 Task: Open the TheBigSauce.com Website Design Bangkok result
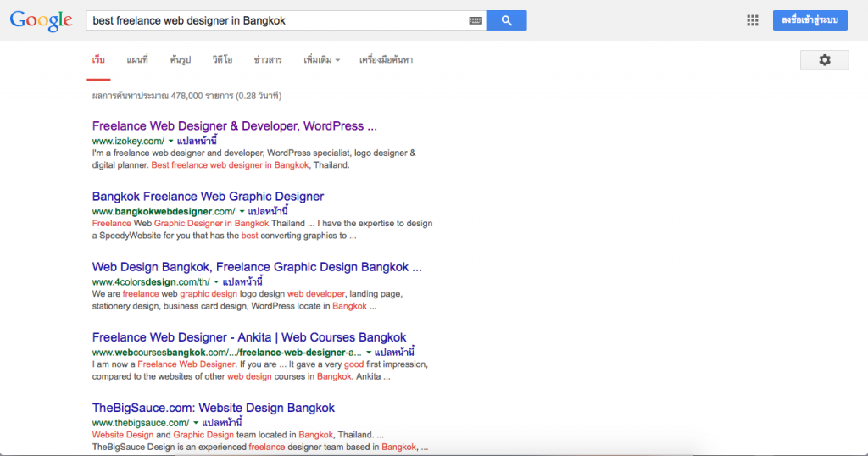point(213,408)
